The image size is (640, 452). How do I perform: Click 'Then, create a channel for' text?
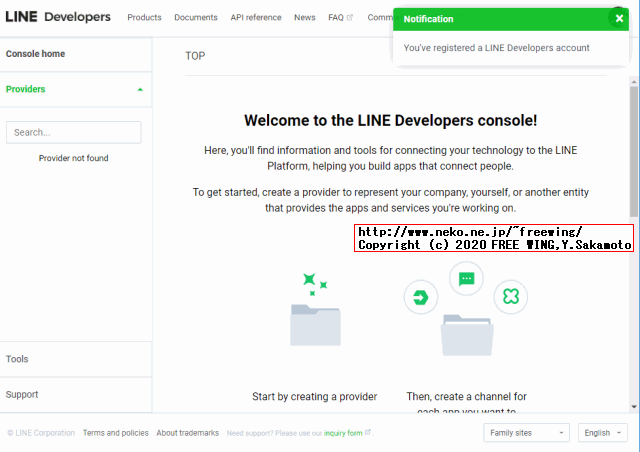(x=467, y=396)
